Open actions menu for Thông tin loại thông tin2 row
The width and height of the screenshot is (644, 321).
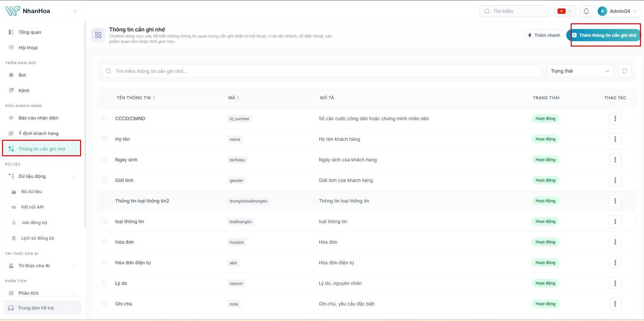pos(615,201)
